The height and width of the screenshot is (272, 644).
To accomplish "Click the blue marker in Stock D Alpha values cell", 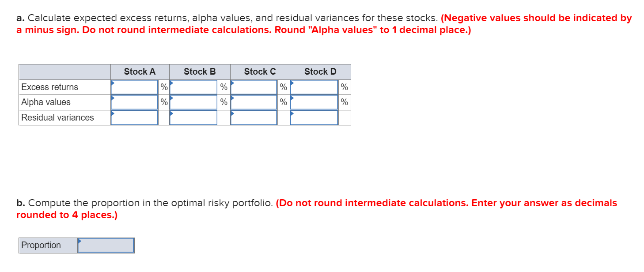I will [292, 99].
